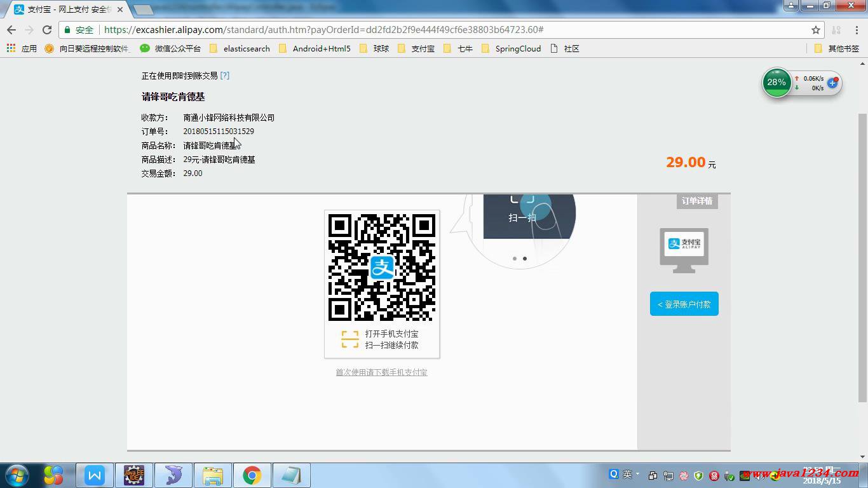
Task: Click the scrollbar up arrow
Action: (862, 64)
